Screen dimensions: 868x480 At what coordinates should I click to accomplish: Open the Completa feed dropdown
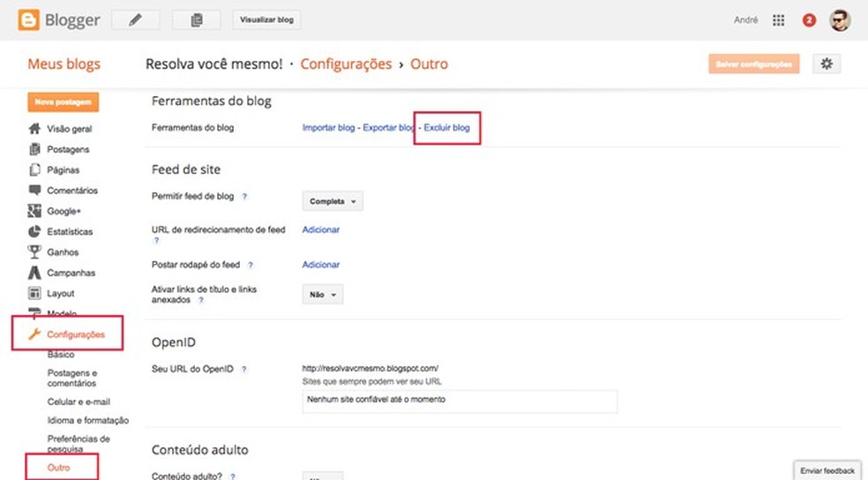[x=333, y=201]
